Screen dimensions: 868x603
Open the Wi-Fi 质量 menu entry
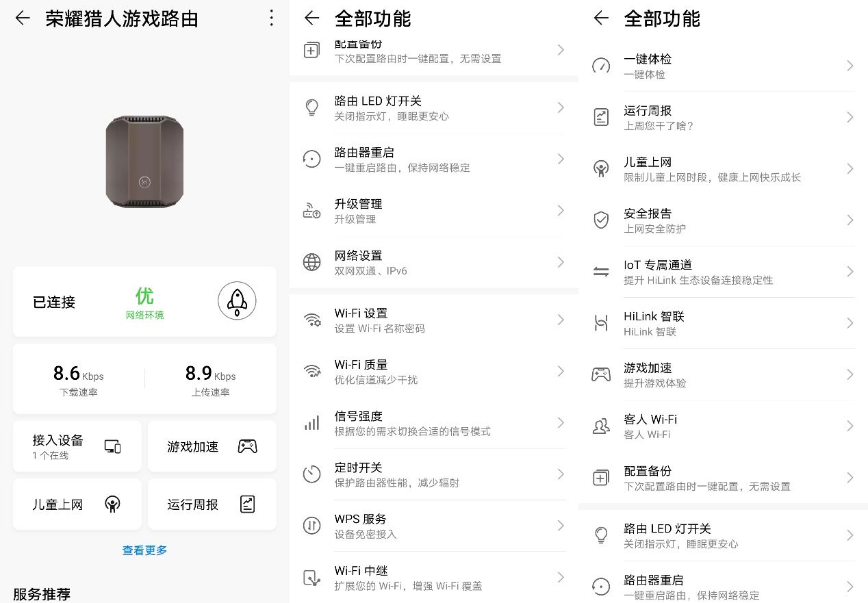point(434,372)
